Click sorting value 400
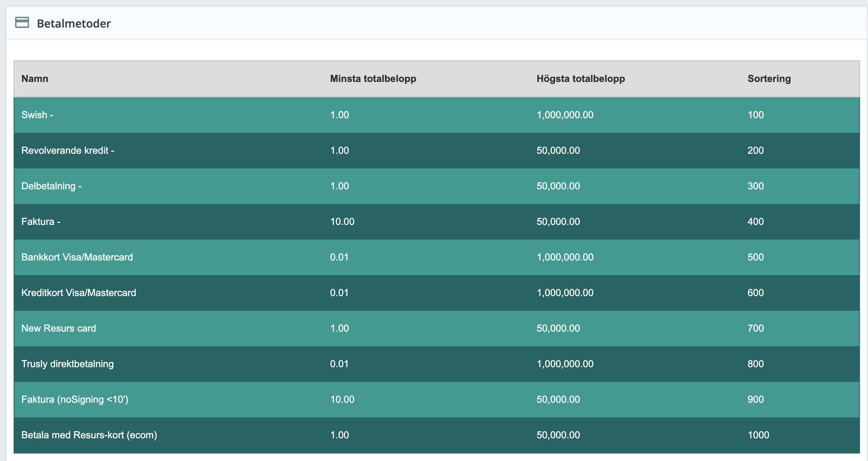Image resolution: width=868 pixels, height=461 pixels. click(756, 221)
